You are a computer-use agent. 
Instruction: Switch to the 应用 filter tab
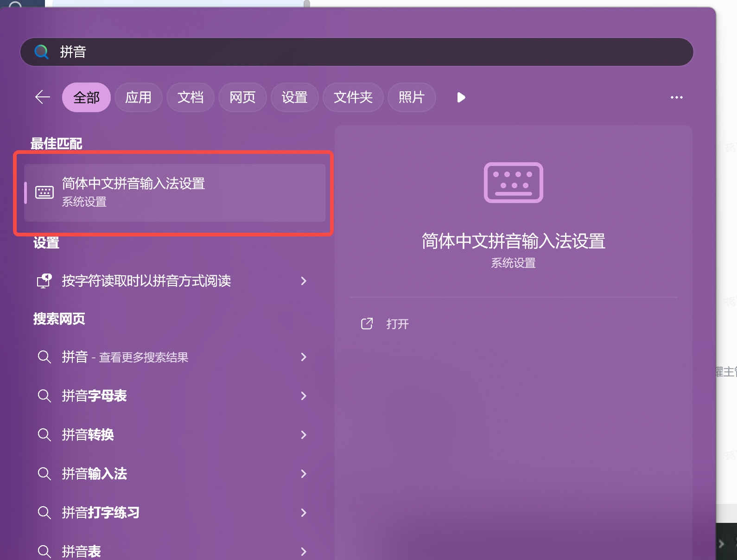[138, 97]
